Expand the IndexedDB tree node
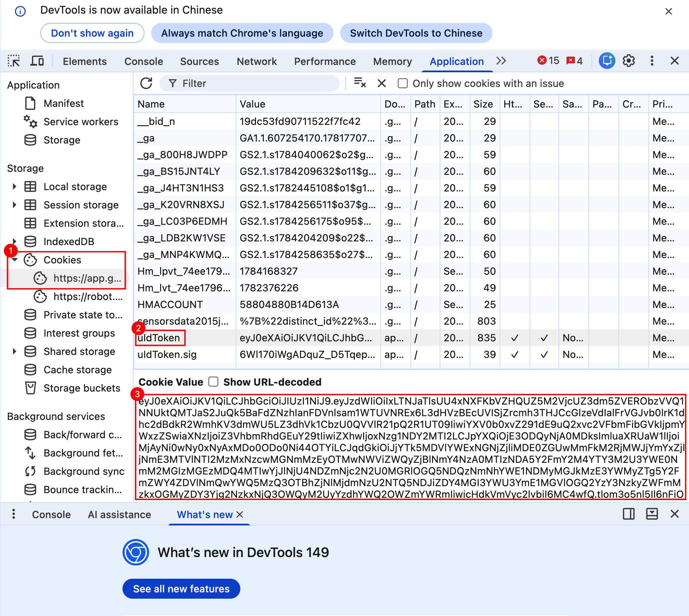 [x=14, y=241]
